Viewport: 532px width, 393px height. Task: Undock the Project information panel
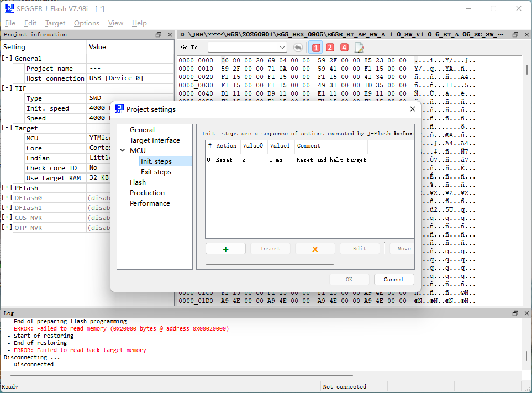point(158,35)
